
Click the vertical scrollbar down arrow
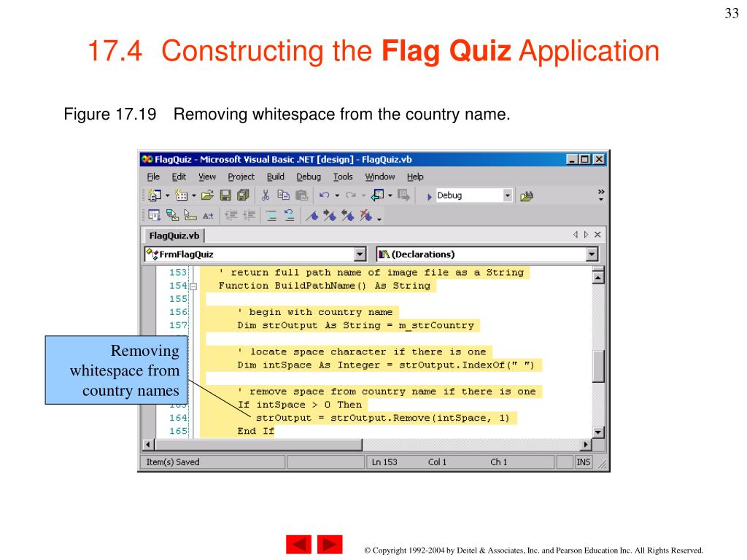click(x=598, y=432)
